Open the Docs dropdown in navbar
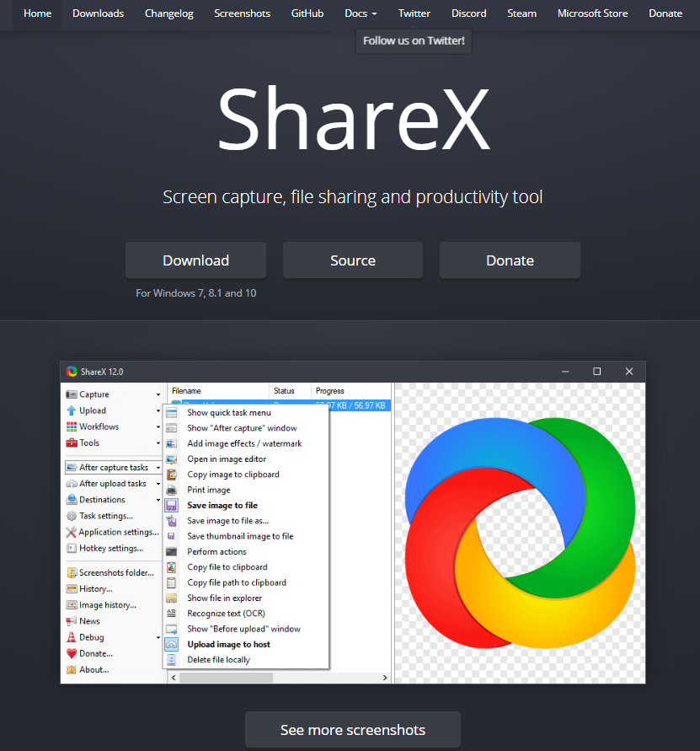The height and width of the screenshot is (751, 700). (361, 13)
